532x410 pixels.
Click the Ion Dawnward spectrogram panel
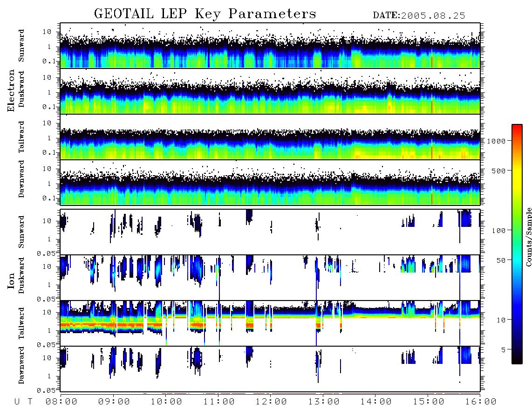(x=270, y=369)
